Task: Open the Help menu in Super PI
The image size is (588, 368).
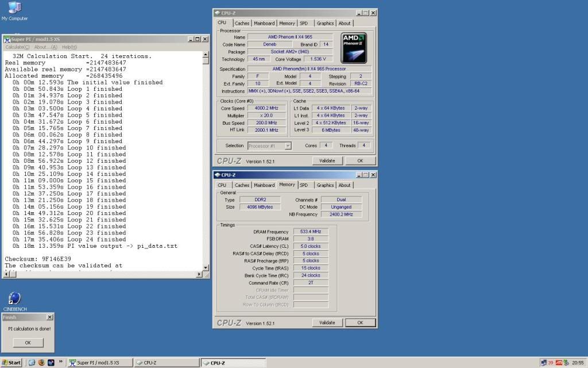Action: pos(69,47)
